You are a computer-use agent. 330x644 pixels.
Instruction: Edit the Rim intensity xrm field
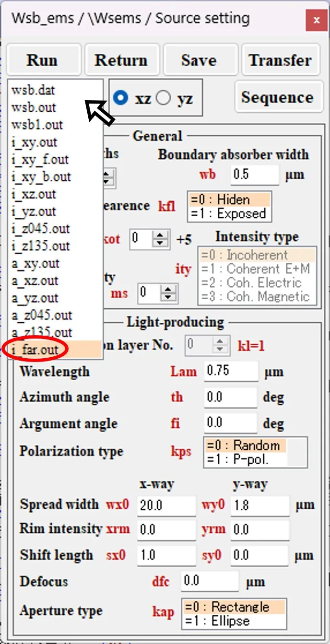click(x=166, y=530)
